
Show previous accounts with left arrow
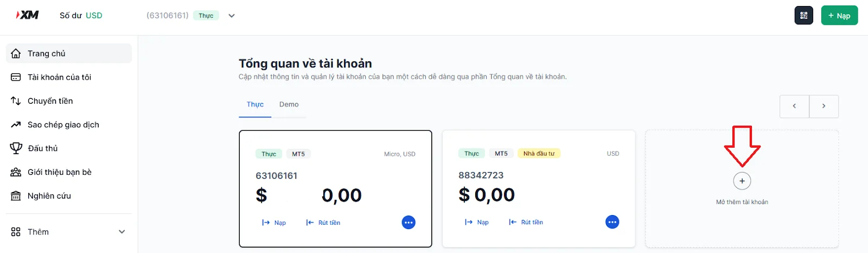[x=794, y=106]
